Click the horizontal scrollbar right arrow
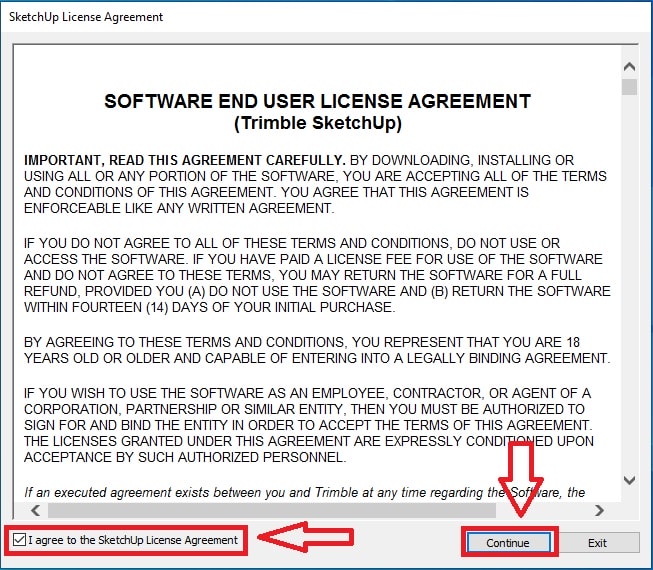653x570 pixels. [x=599, y=510]
